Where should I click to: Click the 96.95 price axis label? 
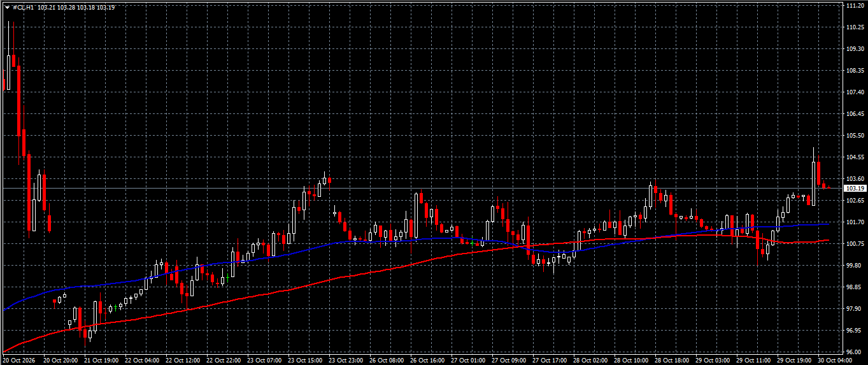[853, 330]
